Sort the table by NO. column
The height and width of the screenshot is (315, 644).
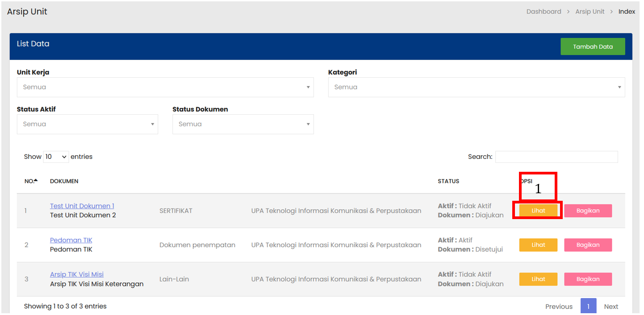(x=31, y=181)
